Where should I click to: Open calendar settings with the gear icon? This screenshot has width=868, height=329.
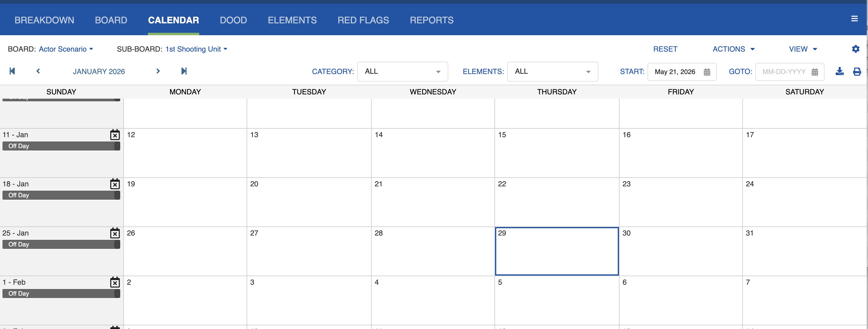point(856,49)
